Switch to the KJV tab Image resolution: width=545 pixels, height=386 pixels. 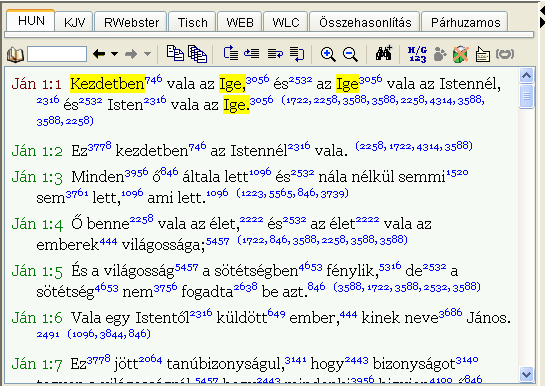74,22
